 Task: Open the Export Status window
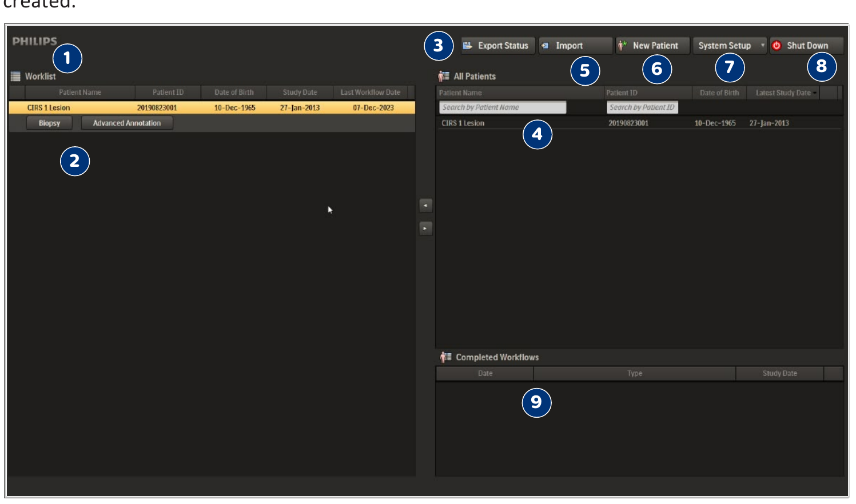click(498, 46)
